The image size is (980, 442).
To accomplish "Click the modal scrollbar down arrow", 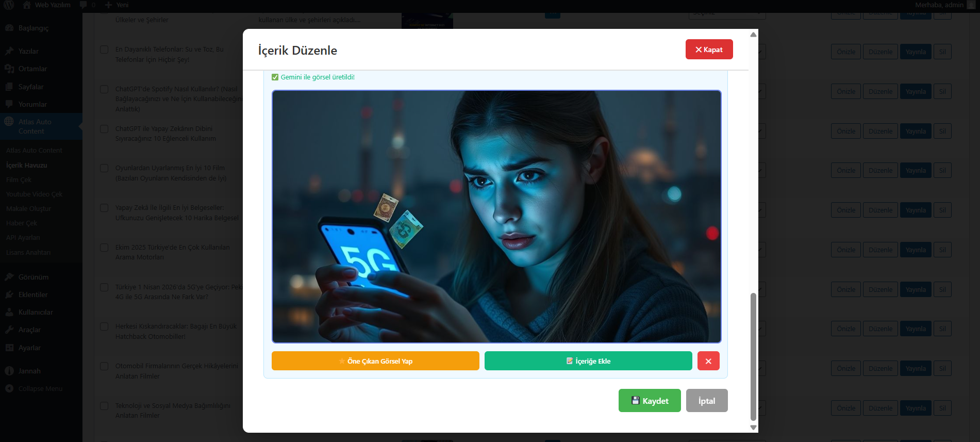I will pyautogui.click(x=753, y=428).
